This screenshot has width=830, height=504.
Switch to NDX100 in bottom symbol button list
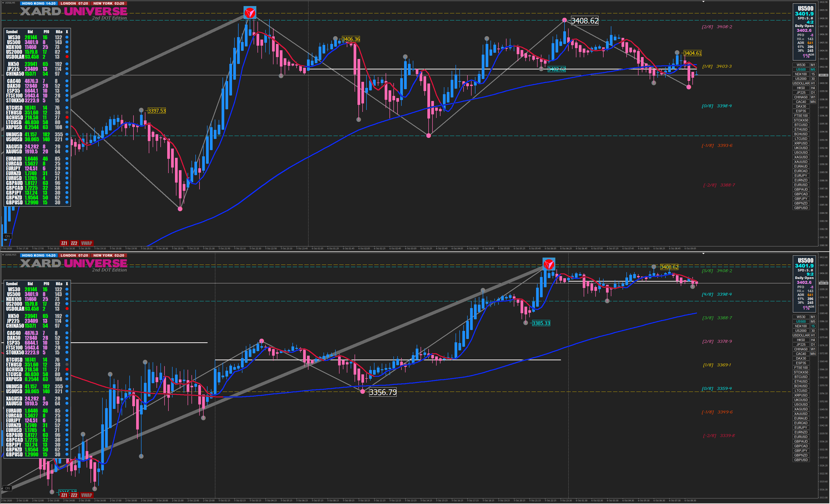[801, 326]
